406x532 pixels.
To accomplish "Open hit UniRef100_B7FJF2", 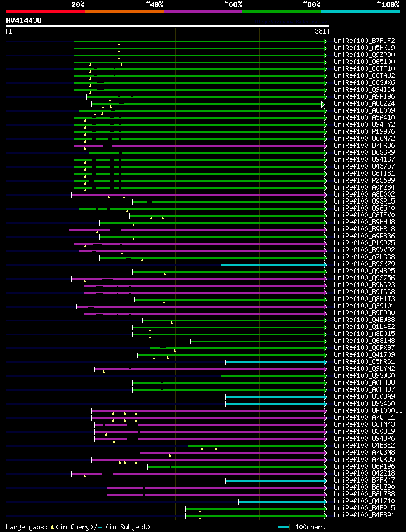I will click(x=364, y=41).
